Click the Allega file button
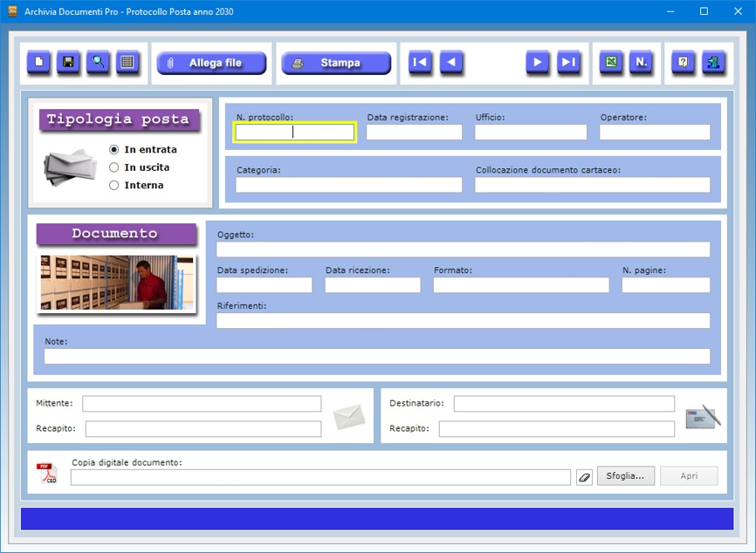756x553 pixels. (211, 63)
